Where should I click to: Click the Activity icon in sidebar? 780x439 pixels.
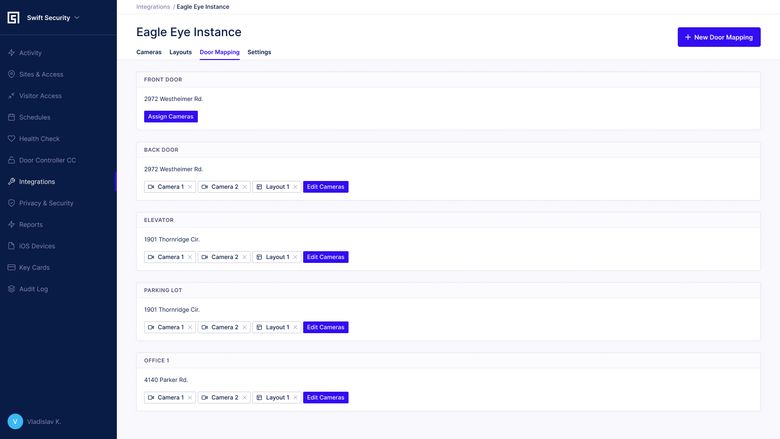pyautogui.click(x=11, y=53)
